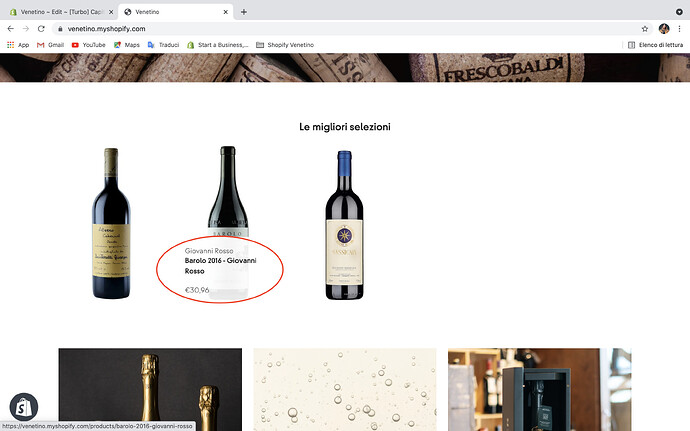Open the first wine bottle product image
Image resolution: width=690 pixels, height=431 pixels.
tap(111, 223)
